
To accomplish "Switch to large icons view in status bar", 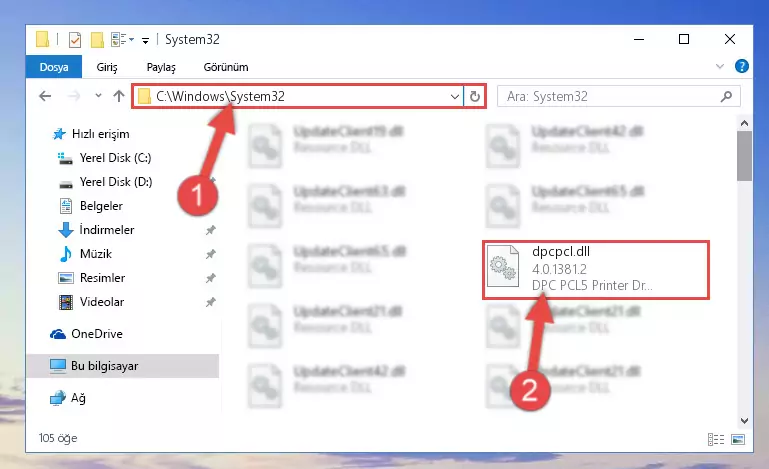I will pos(738,439).
